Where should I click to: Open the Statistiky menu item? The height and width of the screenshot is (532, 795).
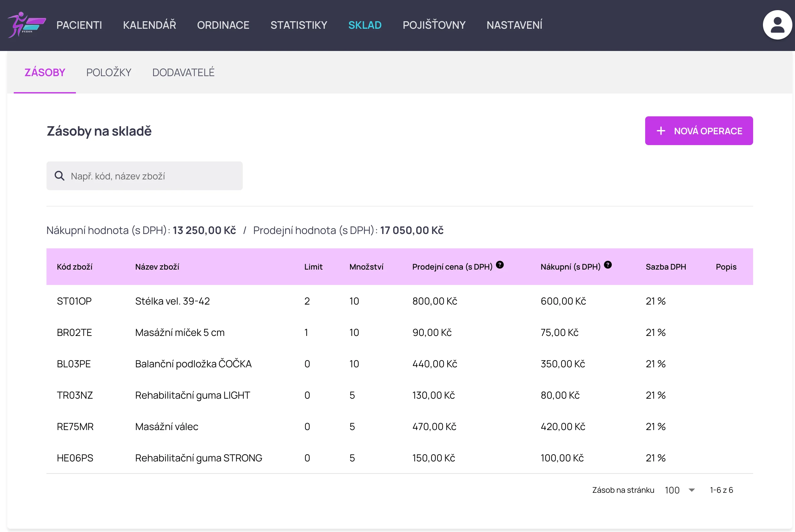pos(299,25)
